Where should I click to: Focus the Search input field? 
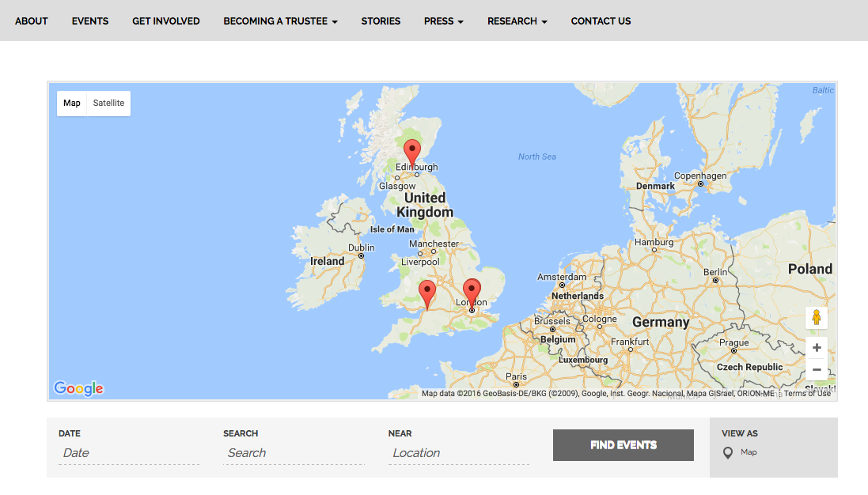point(294,453)
